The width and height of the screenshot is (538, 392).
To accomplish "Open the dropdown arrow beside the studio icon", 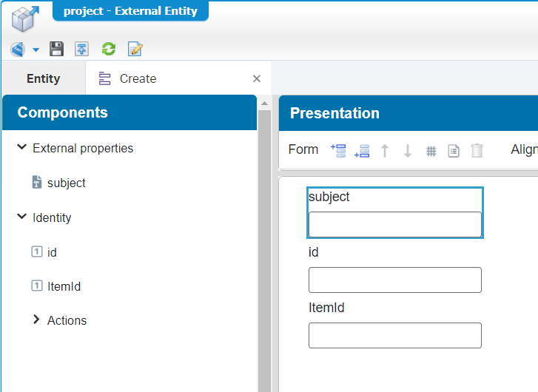I will (36, 50).
